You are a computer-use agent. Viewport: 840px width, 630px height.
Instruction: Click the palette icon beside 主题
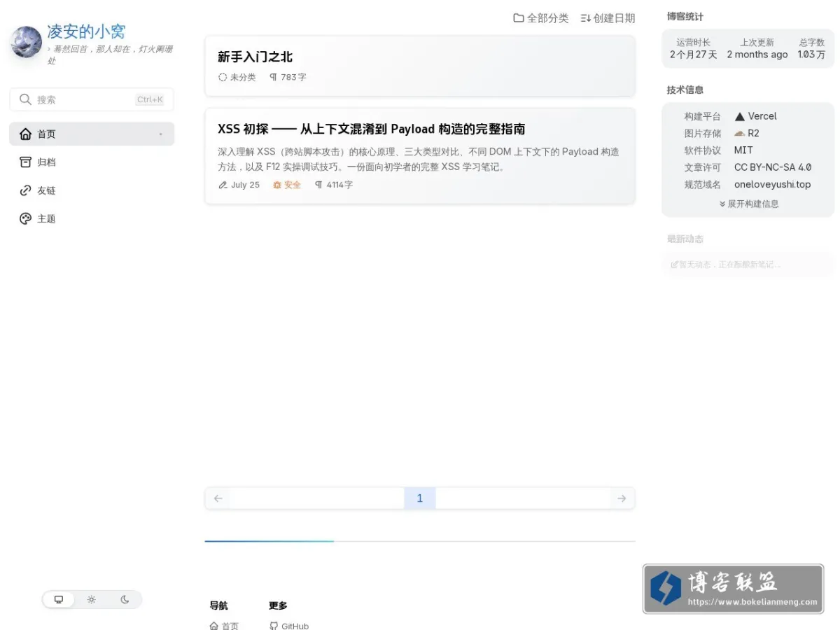click(x=25, y=218)
